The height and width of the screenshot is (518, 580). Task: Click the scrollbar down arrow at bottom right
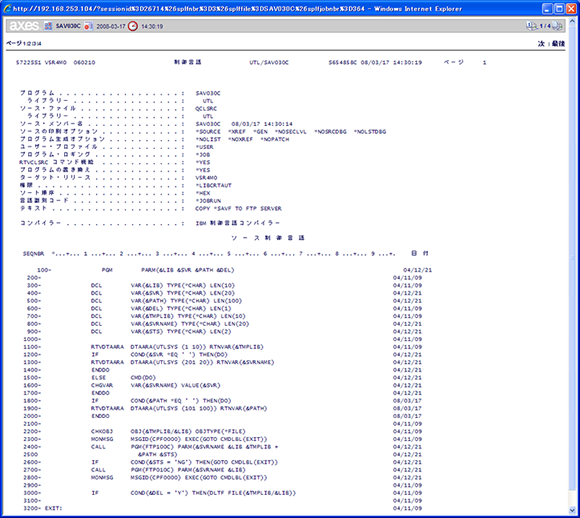click(x=573, y=511)
